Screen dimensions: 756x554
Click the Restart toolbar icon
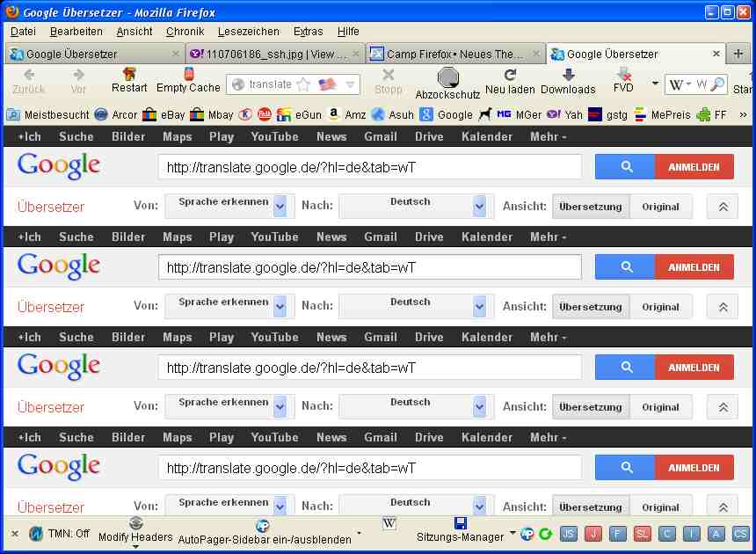[x=129, y=77]
